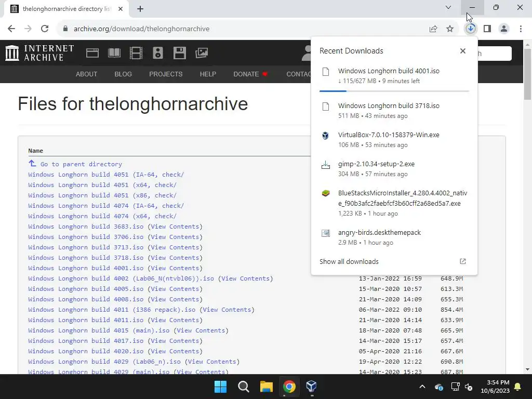Open the PROJECTS menu item

(166, 74)
